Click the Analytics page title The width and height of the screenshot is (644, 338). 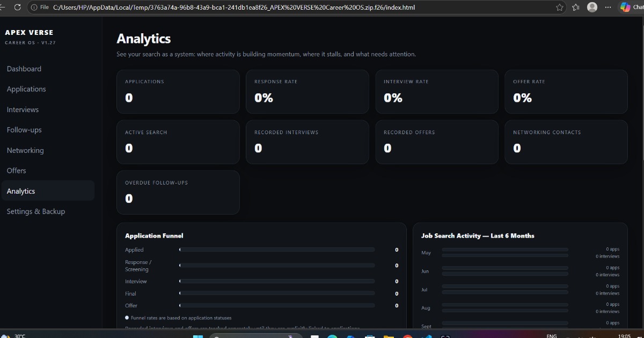point(144,39)
